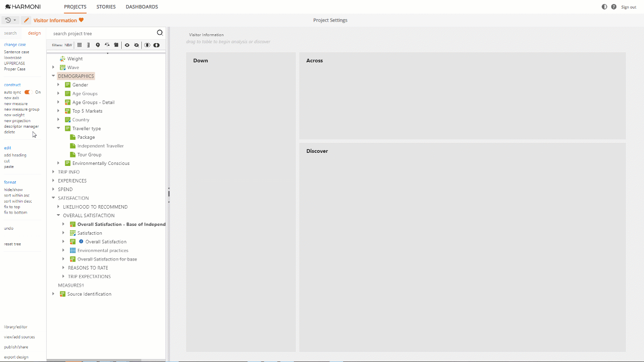Click the NEW filter label
The width and height of the screenshot is (644, 362).
coord(68,45)
